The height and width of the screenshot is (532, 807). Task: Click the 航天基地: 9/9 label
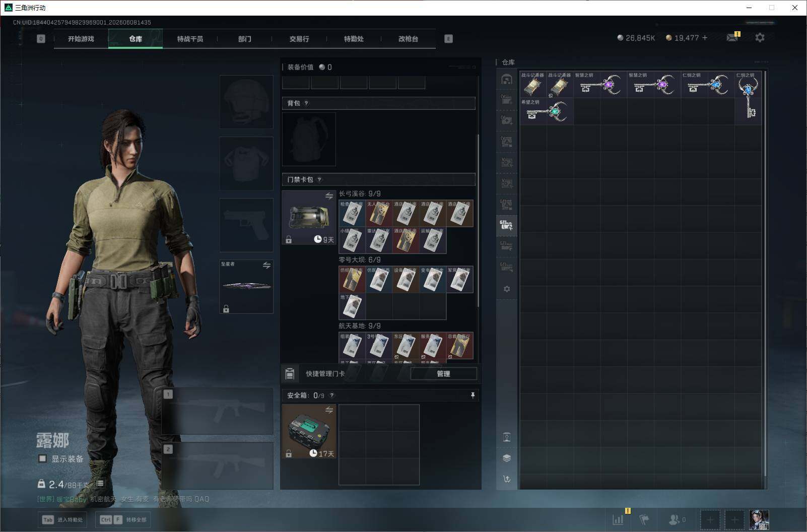point(360,326)
